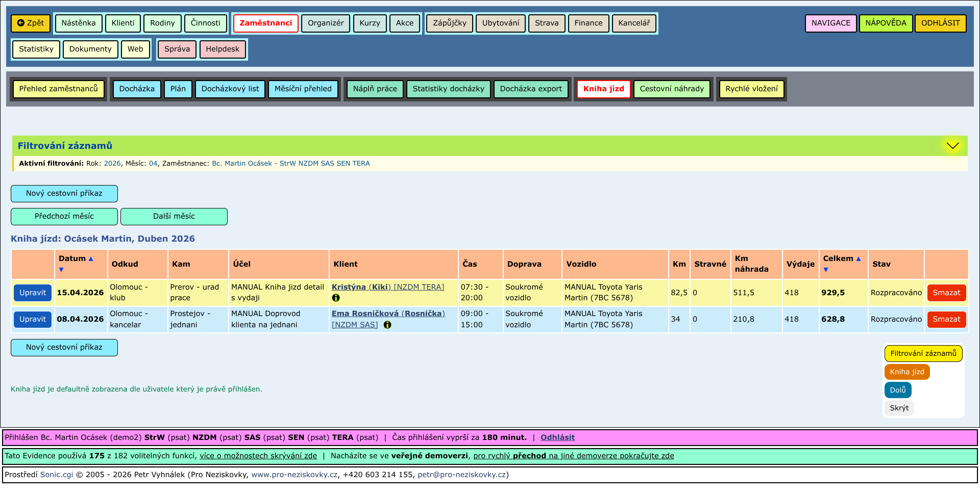980x496 pixels.
Task: Sort Datum column descending arrow
Action: pos(61,269)
